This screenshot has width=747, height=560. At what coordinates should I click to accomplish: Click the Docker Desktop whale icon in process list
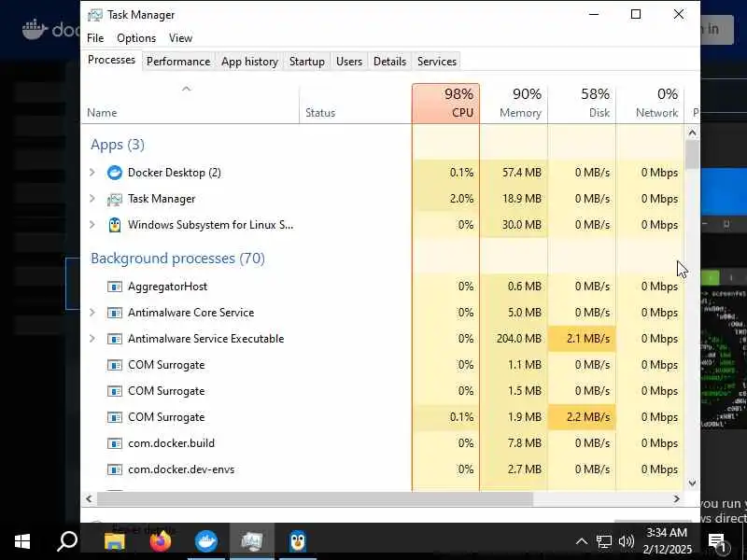(x=114, y=173)
